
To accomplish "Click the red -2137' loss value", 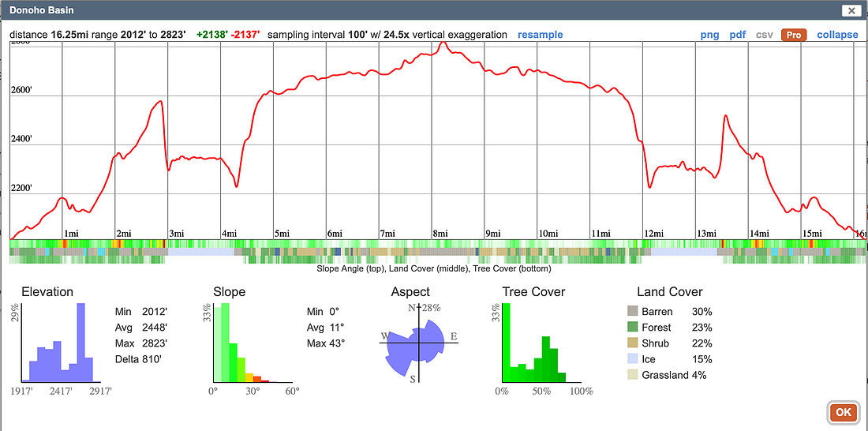I will [245, 35].
